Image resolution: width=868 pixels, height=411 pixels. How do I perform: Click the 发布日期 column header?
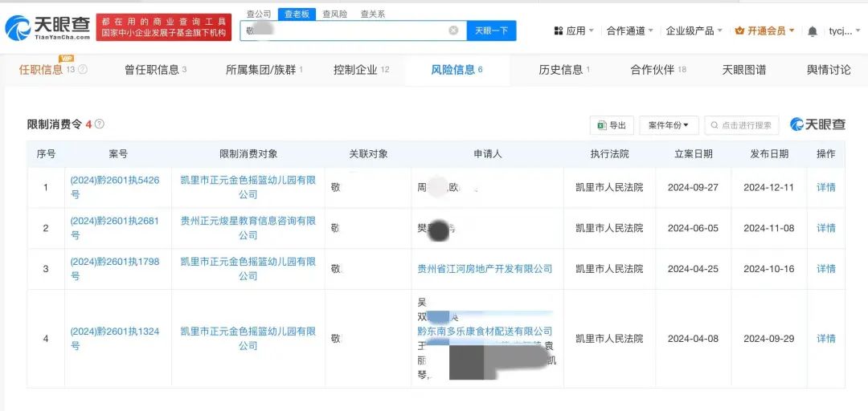click(x=769, y=154)
